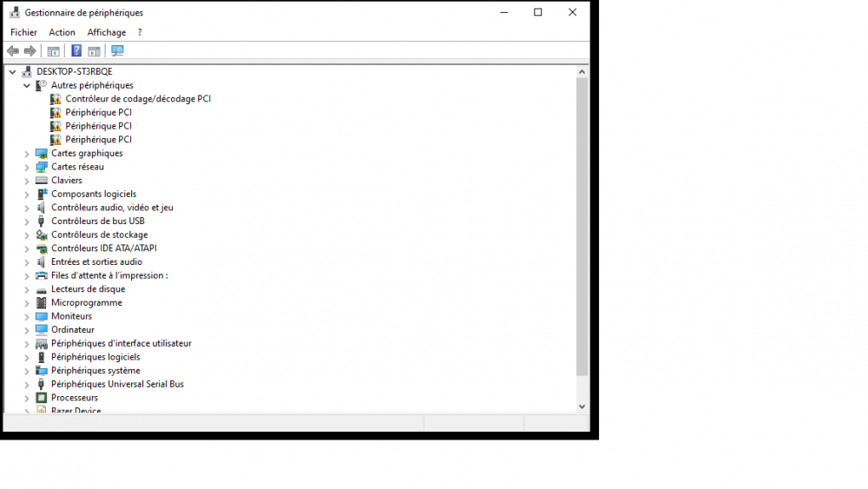Click the Autres périphériques question-mark icon

pos(41,85)
